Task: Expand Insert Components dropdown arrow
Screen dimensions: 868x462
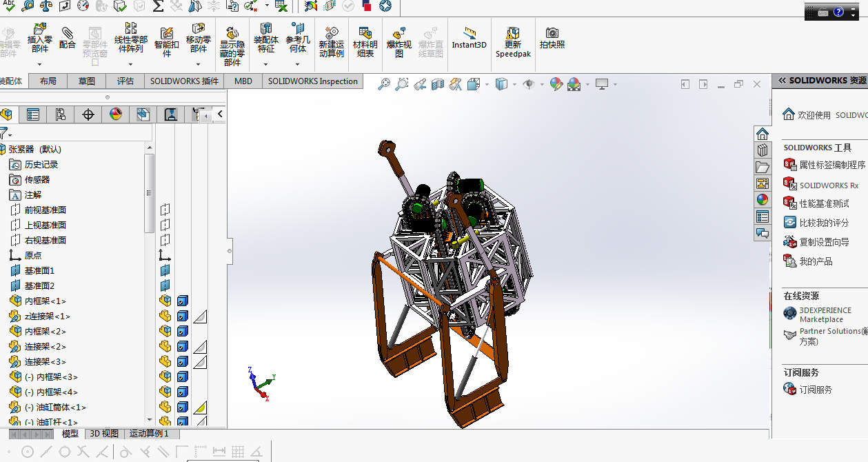Action: pyautogui.click(x=40, y=64)
